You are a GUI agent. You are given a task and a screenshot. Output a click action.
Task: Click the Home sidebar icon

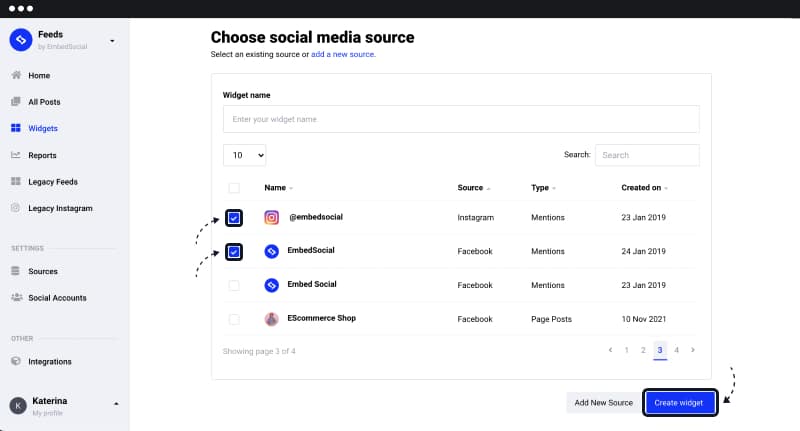point(16,75)
